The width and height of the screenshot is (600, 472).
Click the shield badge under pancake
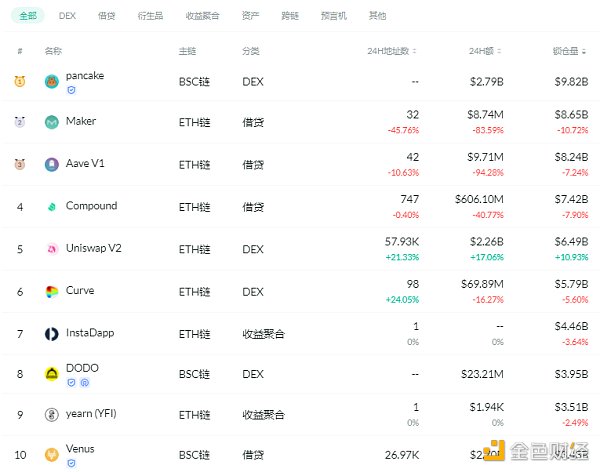coord(71,90)
